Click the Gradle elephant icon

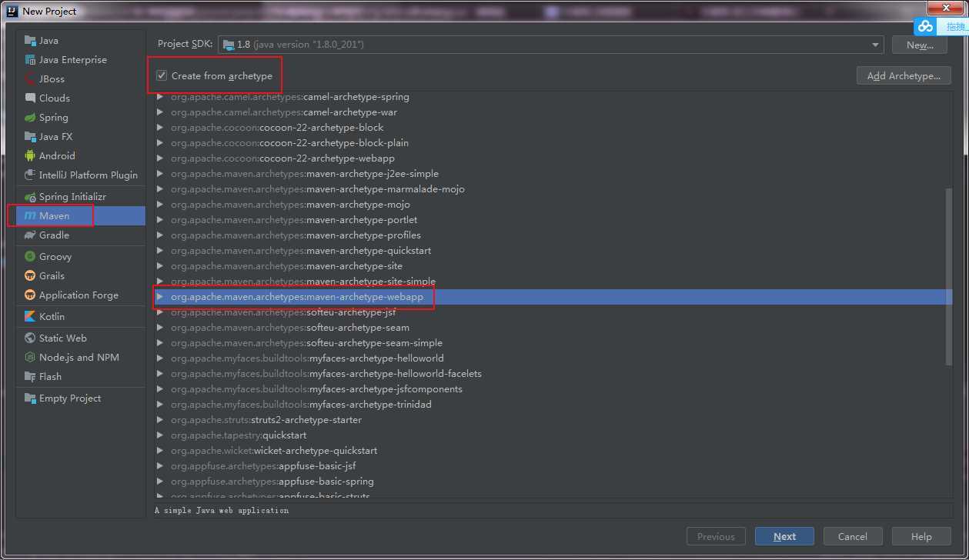[x=30, y=235]
